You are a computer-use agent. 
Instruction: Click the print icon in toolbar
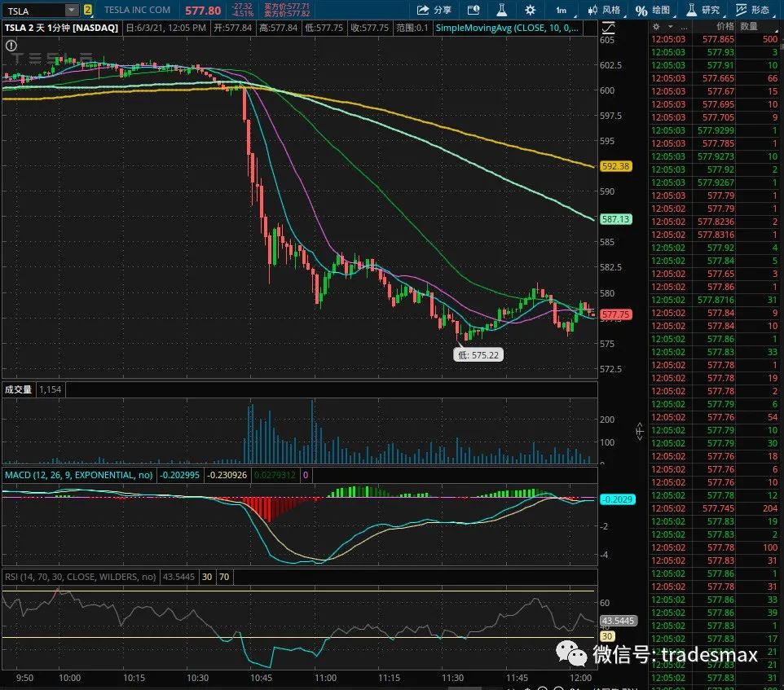[470, 10]
